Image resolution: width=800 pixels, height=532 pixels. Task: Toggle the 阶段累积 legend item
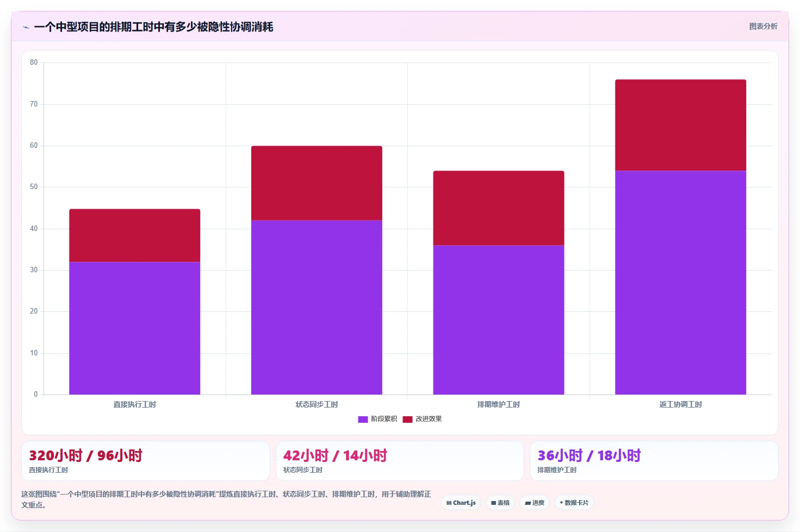(377, 419)
